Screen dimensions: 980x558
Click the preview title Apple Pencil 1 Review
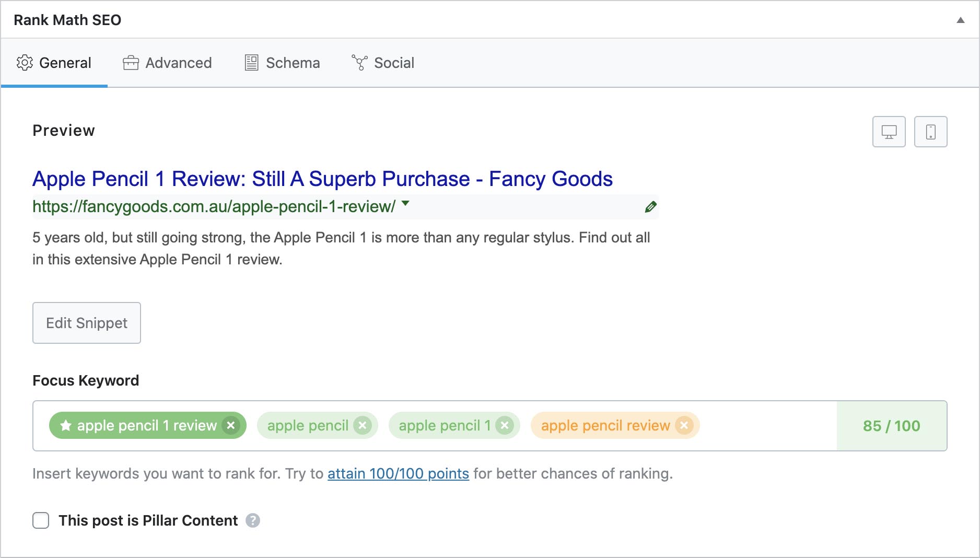coord(322,179)
